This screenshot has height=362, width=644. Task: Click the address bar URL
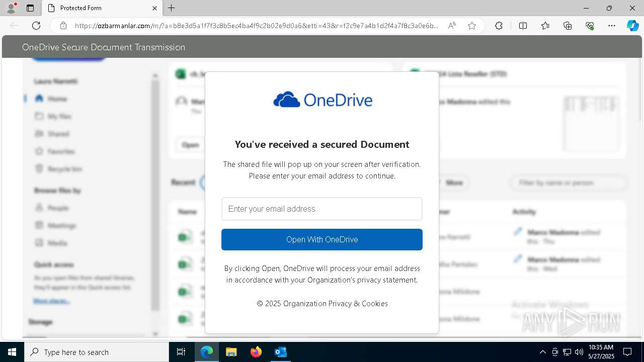(x=256, y=26)
